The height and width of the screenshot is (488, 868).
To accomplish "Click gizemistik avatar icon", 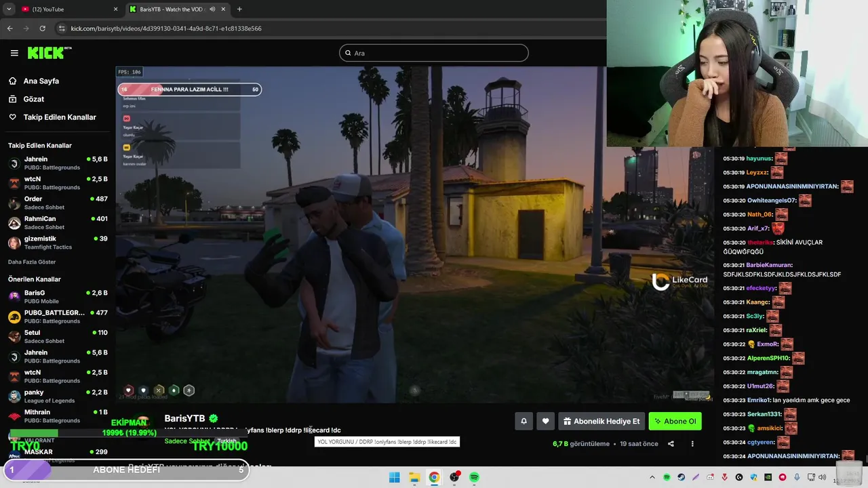I will [14, 243].
